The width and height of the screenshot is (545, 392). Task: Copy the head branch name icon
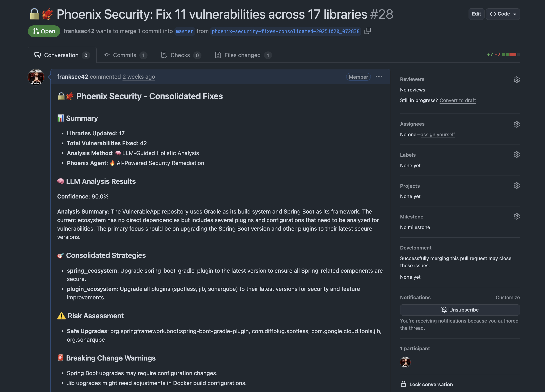click(x=367, y=31)
